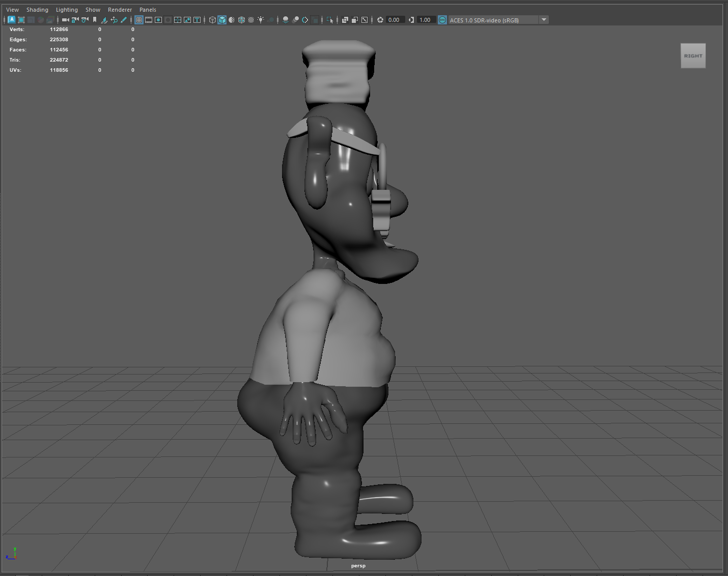This screenshot has height=576, width=728.
Task: Click the Image Plane icon
Action: pyautogui.click(x=104, y=20)
